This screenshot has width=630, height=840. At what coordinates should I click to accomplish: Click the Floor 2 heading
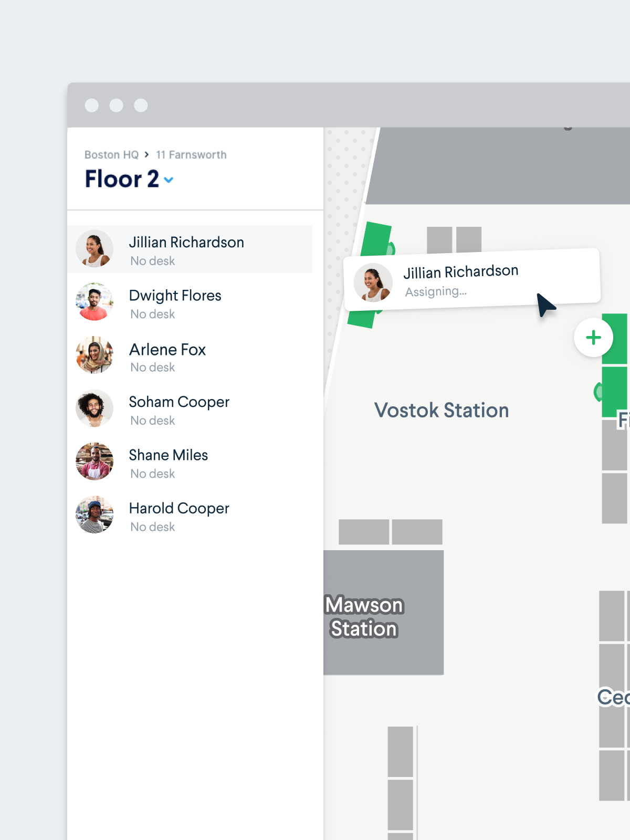point(122,179)
